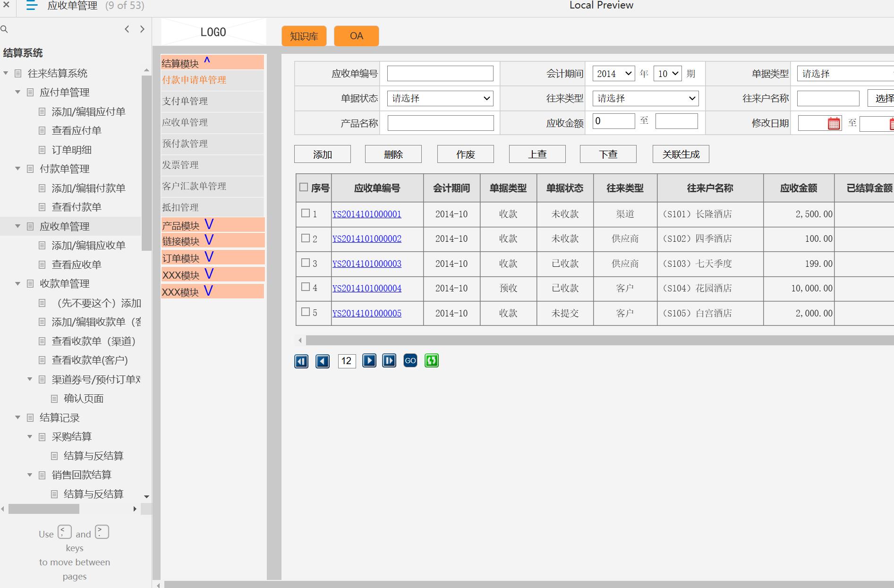Check row 5 checkbox for 白宫酒店
Viewport: 894px width, 588px height.
click(x=306, y=312)
